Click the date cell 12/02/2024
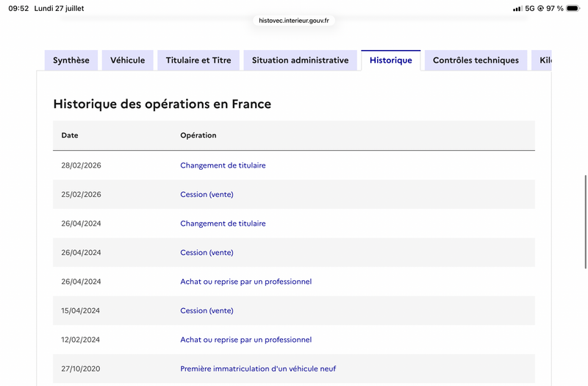This screenshot has width=588, height=386. [81, 340]
